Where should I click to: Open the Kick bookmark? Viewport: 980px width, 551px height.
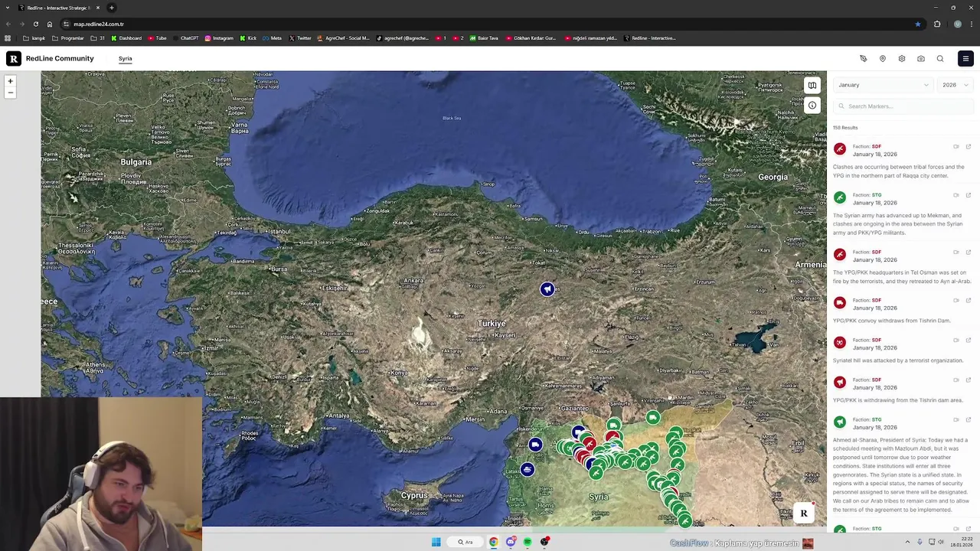(248, 38)
